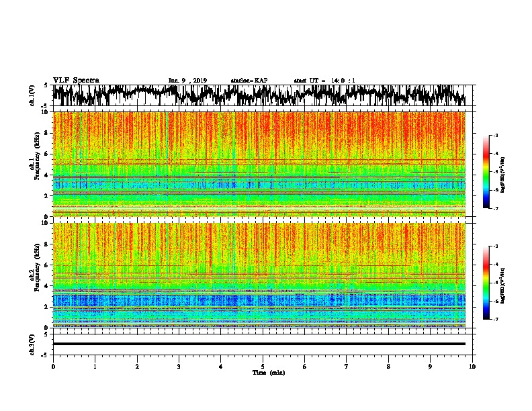Click the ch.2 spectrogram color scale bar
532x411 pixels.
point(486,283)
